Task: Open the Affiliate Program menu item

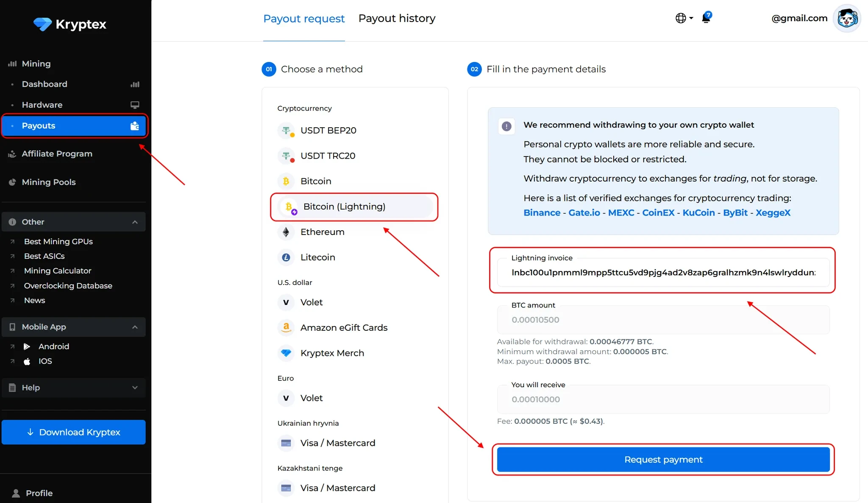Action: [57, 154]
